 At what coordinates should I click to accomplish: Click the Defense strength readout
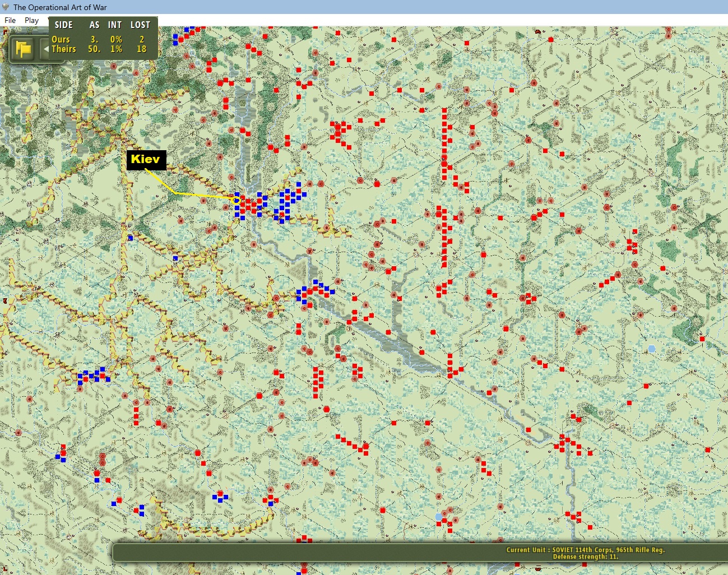click(x=586, y=557)
